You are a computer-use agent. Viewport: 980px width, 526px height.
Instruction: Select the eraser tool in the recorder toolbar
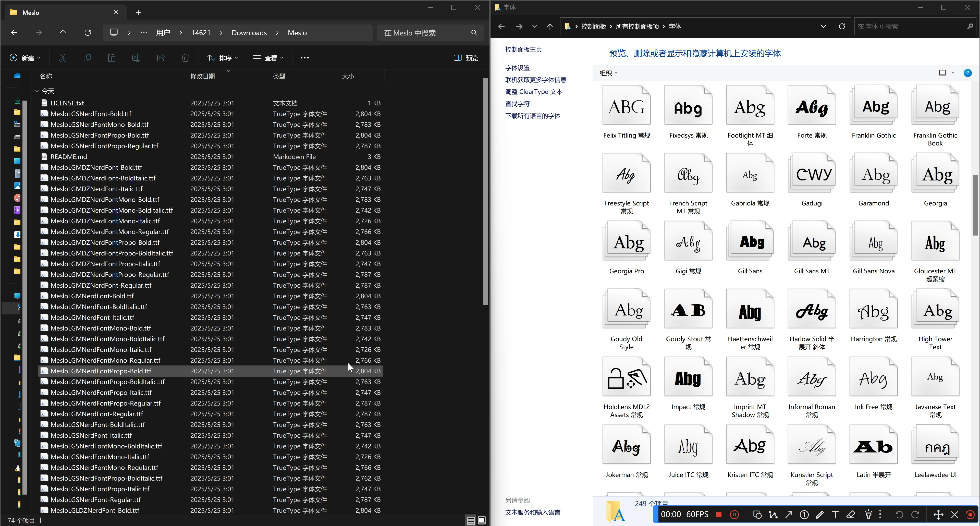point(851,515)
